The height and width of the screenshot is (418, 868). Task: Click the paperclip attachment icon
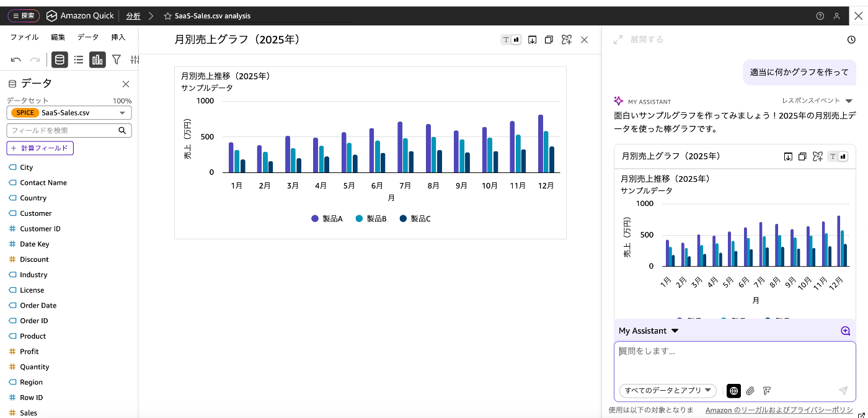750,391
